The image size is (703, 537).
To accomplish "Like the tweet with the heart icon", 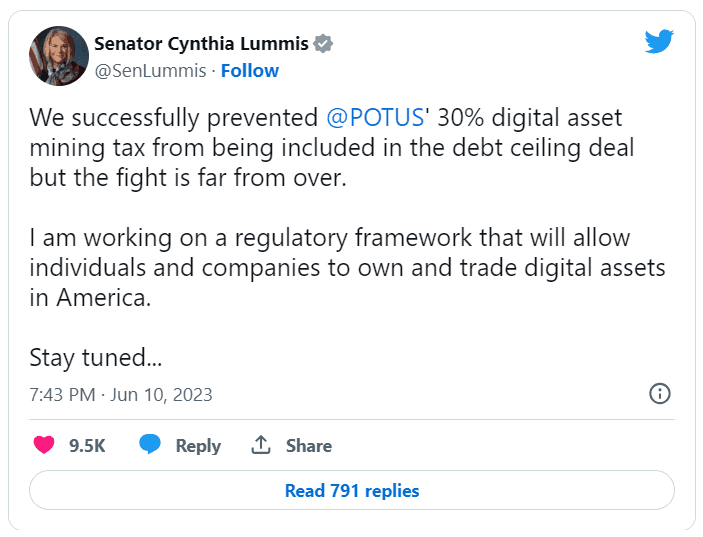I will pyautogui.click(x=44, y=445).
